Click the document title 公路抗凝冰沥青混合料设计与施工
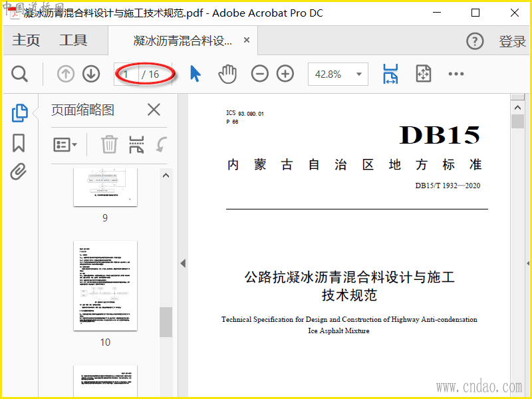 click(x=349, y=277)
